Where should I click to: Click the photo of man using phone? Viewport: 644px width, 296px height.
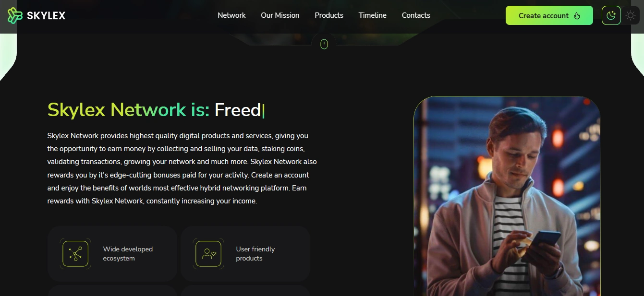[x=507, y=196]
